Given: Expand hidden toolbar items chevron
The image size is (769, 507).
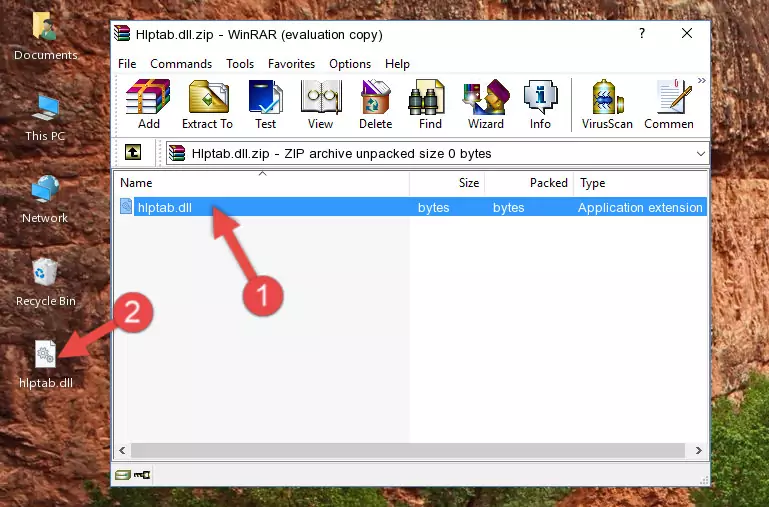Looking at the screenshot, I should click(702, 80).
